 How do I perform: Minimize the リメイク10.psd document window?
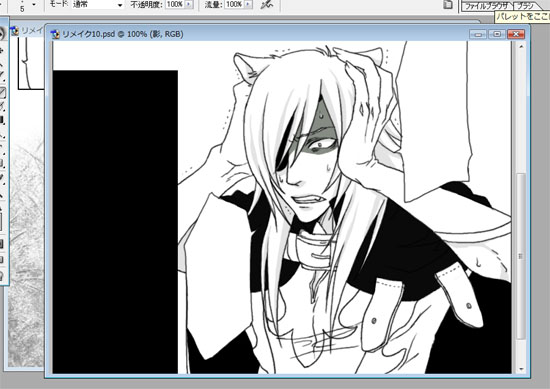coord(478,34)
